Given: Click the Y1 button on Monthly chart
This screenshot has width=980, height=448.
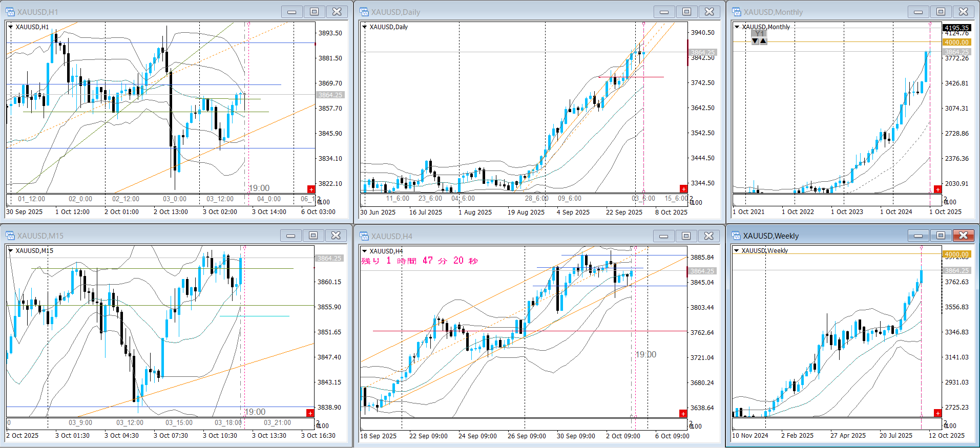Looking at the screenshot, I should pyautogui.click(x=759, y=33).
